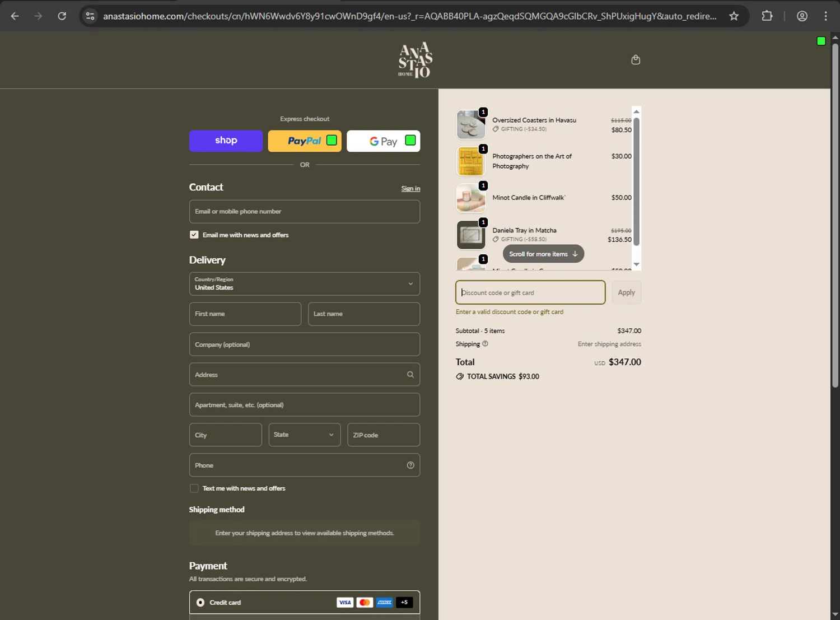Click the Daniela Tray thumbnail
Image resolution: width=840 pixels, height=620 pixels.
tap(471, 235)
